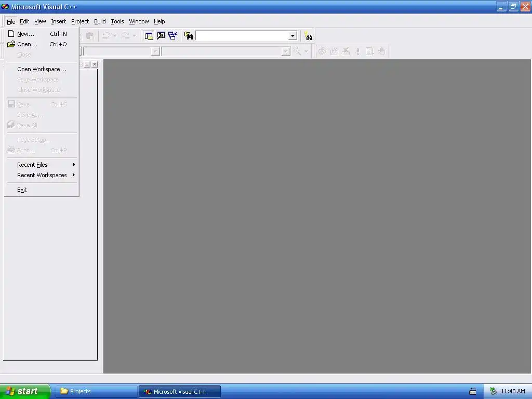Image resolution: width=532 pixels, height=399 pixels.
Task: Open the Tools menu
Action: (x=117, y=21)
